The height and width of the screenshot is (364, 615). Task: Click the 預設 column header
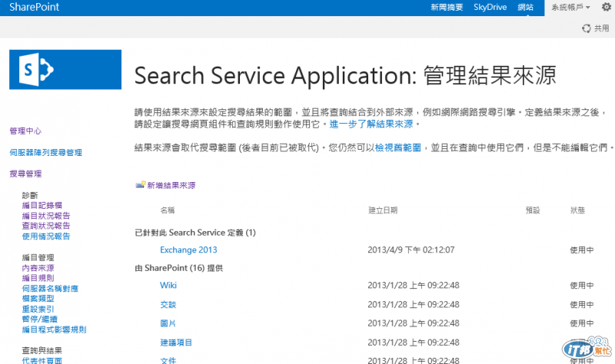(x=533, y=210)
